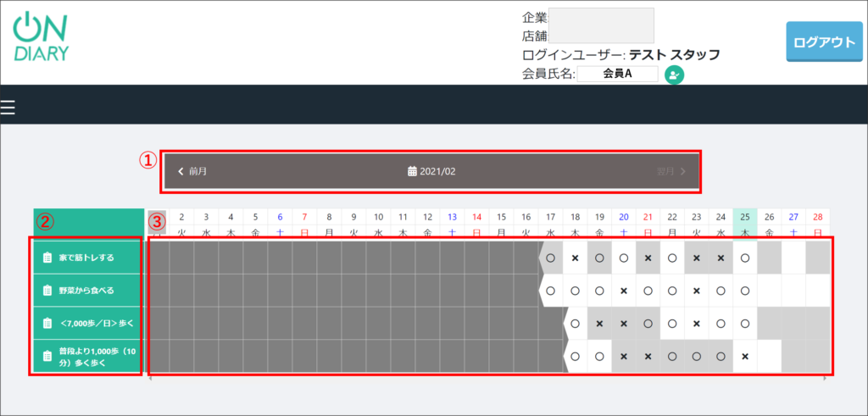
Task: Select day 25 column header
Action: (x=745, y=224)
